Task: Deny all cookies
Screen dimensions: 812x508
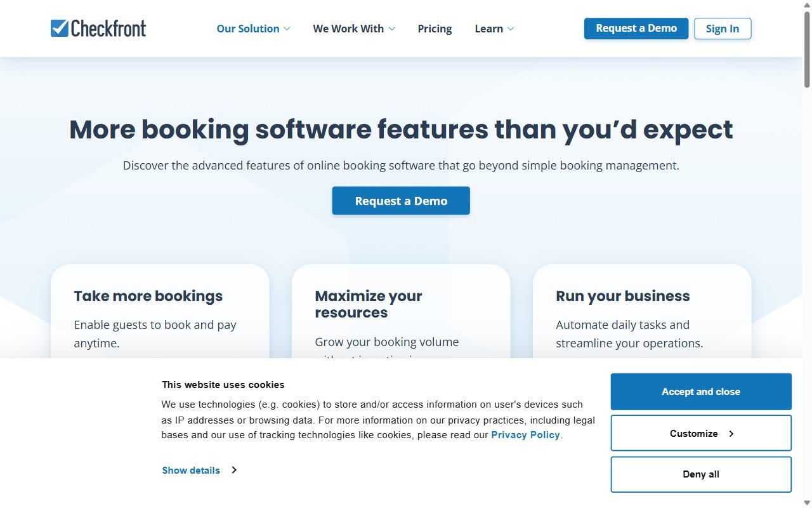Action: (701, 474)
